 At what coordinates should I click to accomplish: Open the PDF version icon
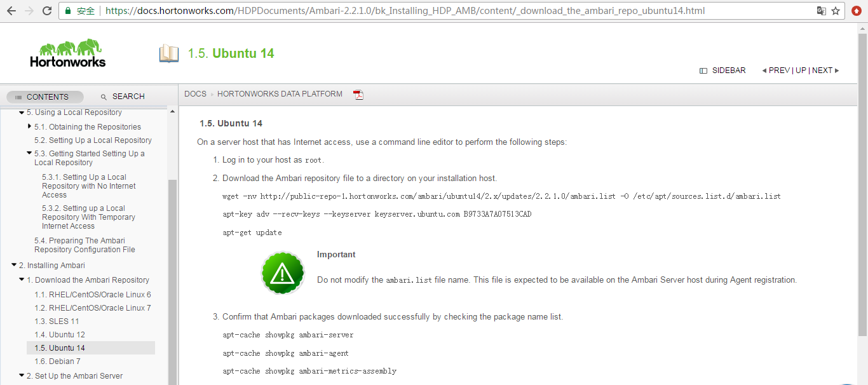coord(358,95)
